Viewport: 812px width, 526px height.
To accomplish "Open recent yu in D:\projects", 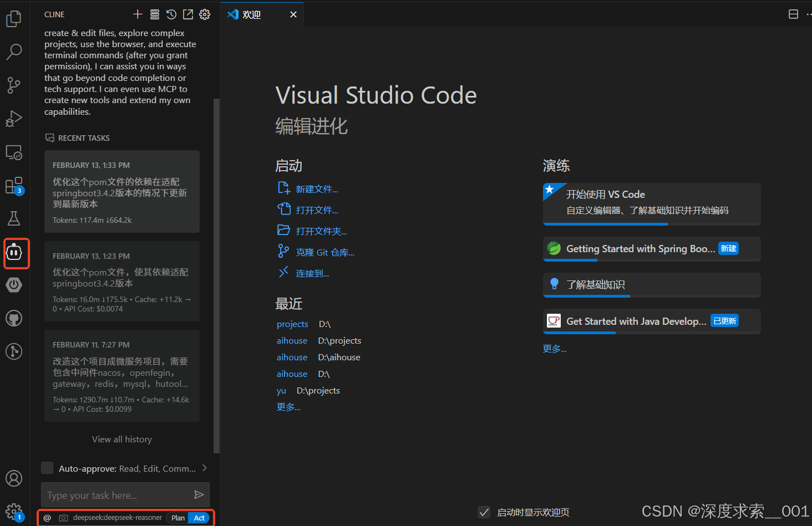I will pyautogui.click(x=281, y=390).
